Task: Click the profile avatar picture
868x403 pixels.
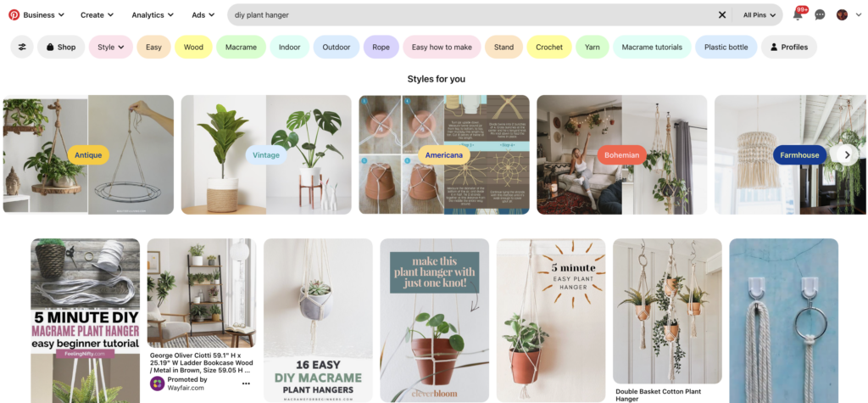Action: pyautogui.click(x=842, y=15)
